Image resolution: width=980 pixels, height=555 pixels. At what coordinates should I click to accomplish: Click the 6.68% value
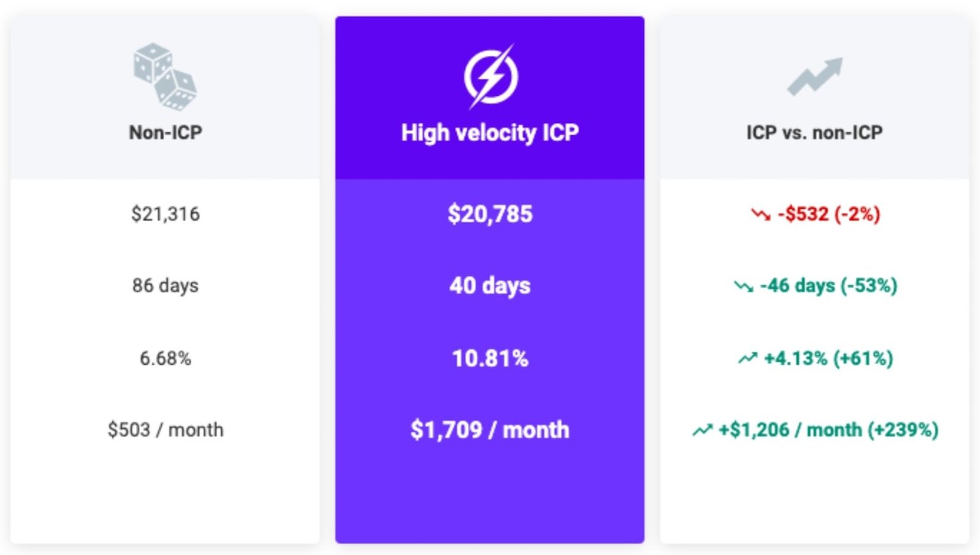pos(165,358)
